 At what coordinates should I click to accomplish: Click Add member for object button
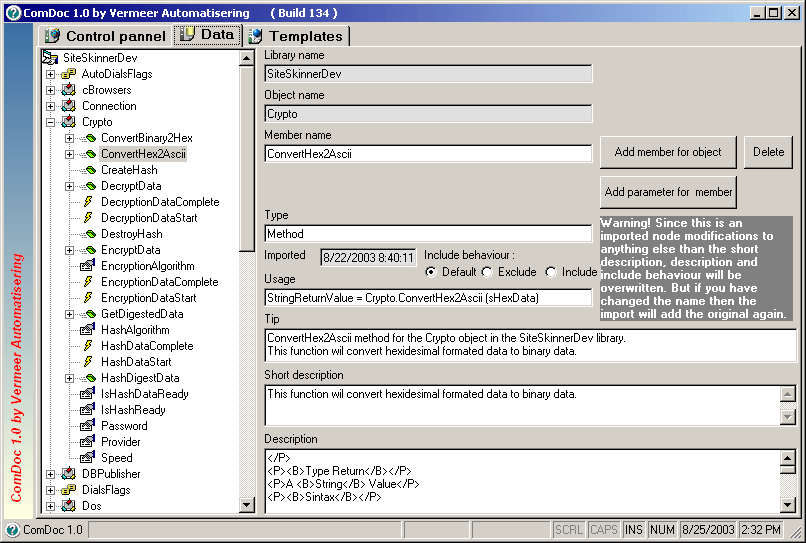tap(668, 152)
